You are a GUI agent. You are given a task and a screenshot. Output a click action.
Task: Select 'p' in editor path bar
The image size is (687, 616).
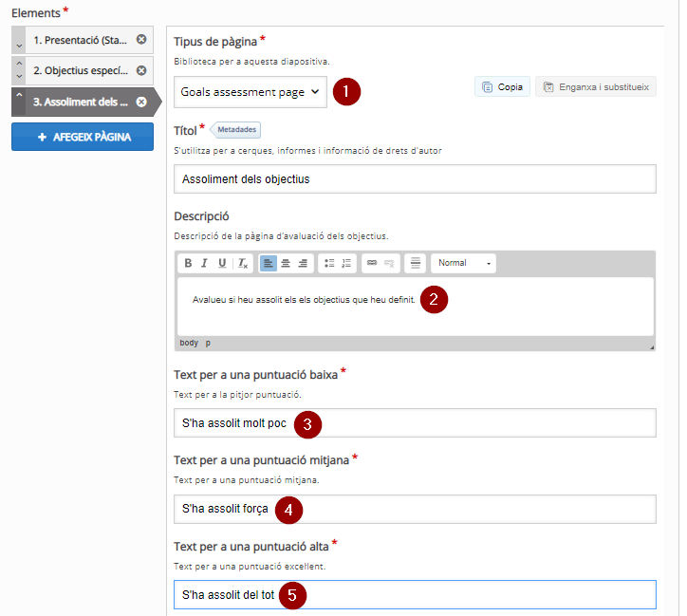pos(208,343)
